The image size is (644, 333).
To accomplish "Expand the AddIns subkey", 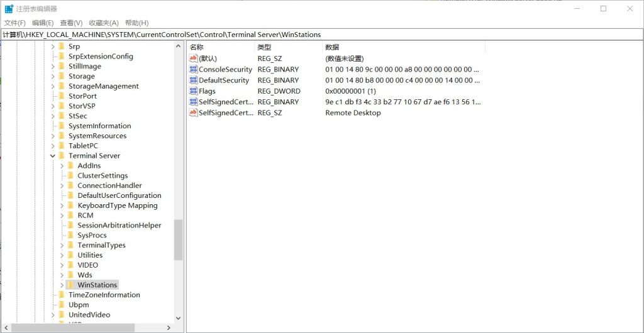I will point(62,166).
